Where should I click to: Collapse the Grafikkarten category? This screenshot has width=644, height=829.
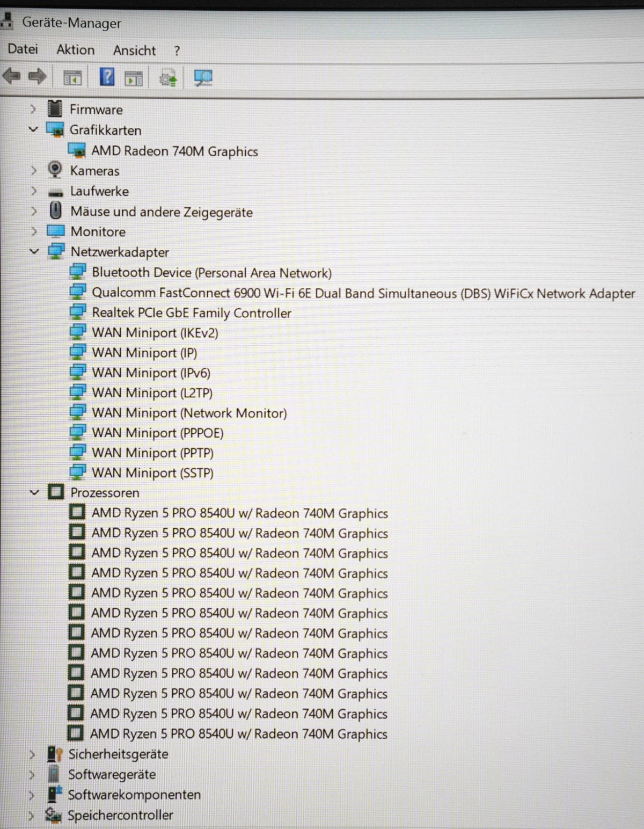click(x=33, y=129)
